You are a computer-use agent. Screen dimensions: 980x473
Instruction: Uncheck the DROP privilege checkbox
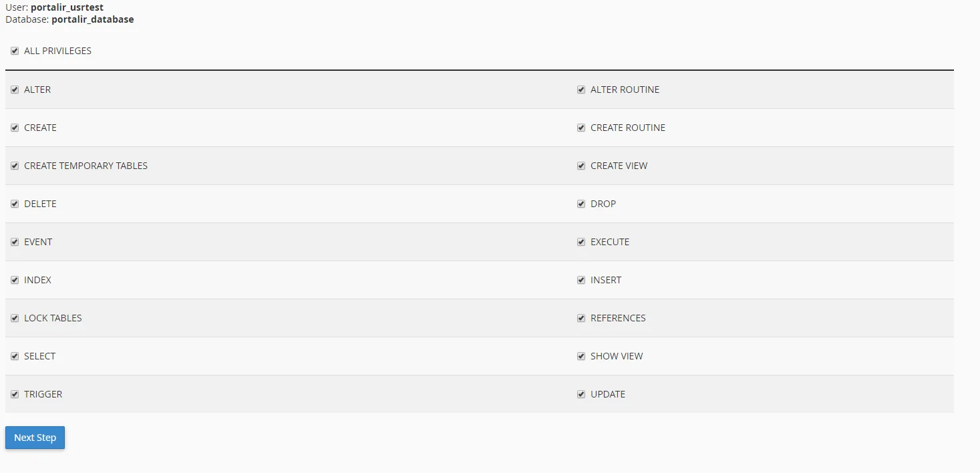[581, 204]
